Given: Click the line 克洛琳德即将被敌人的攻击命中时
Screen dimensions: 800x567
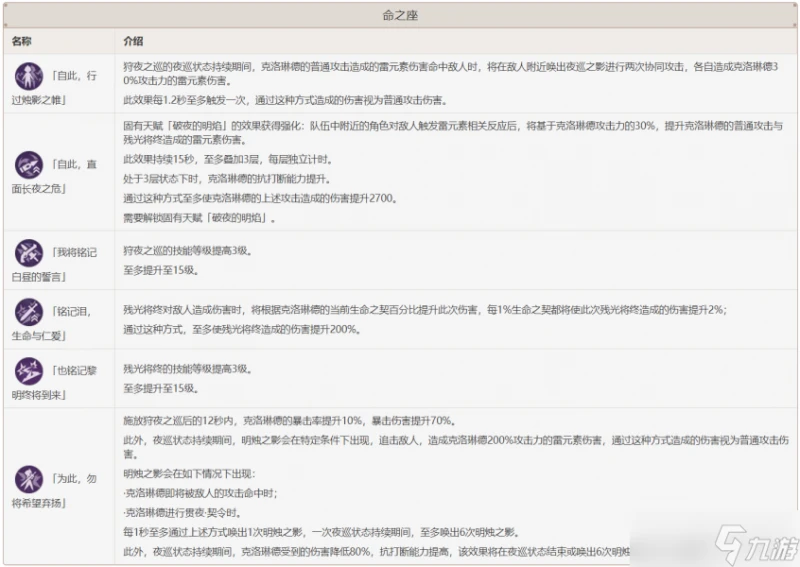Looking at the screenshot, I should coord(201,494).
